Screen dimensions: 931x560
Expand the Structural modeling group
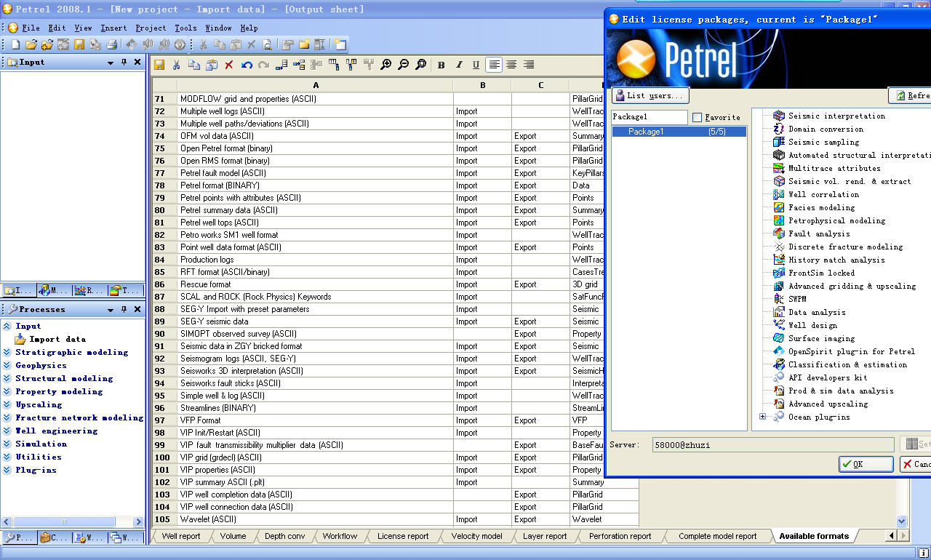click(7, 378)
